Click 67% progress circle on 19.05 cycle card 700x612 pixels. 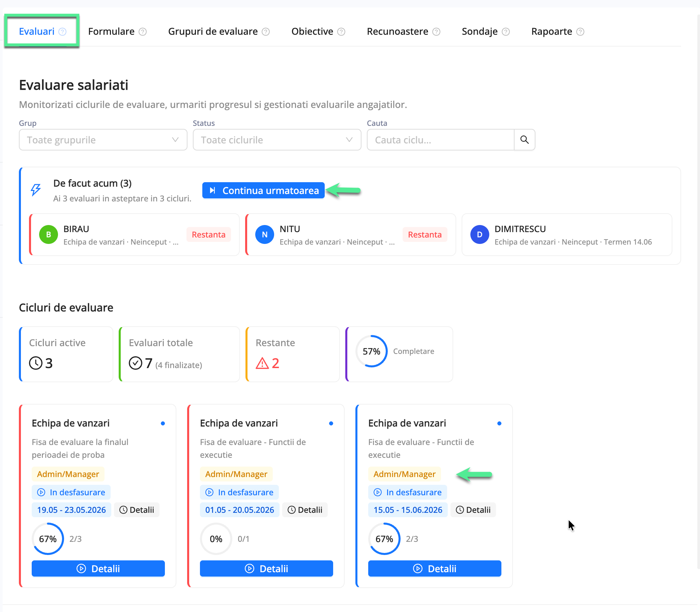(x=48, y=539)
